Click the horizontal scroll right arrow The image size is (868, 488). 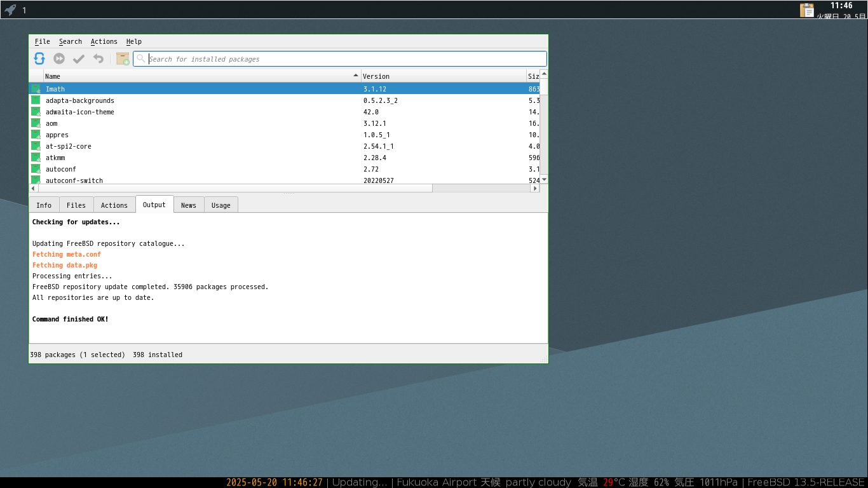pyautogui.click(x=535, y=188)
